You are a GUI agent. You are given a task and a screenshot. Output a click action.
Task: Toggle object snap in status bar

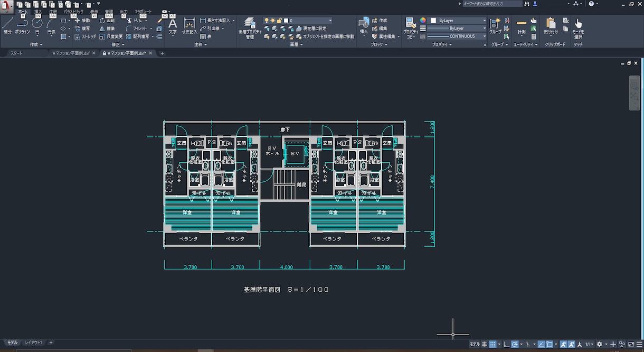[550, 344]
